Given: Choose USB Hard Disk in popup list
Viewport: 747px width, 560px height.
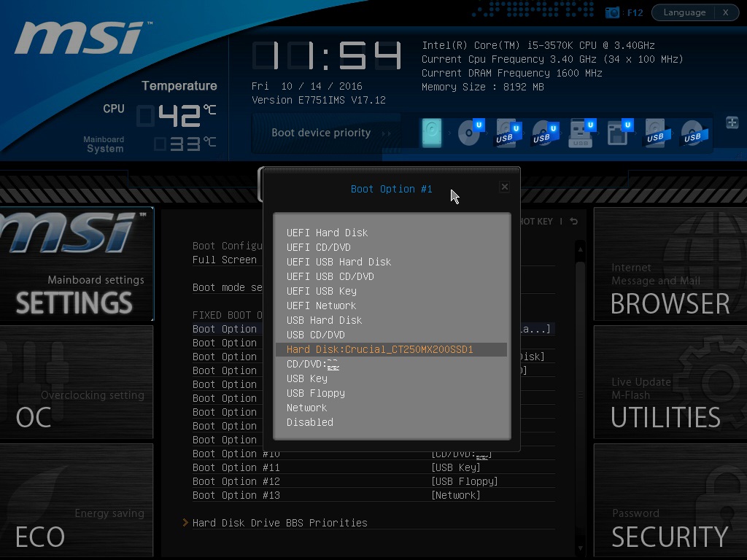Looking at the screenshot, I should click(x=392, y=320).
